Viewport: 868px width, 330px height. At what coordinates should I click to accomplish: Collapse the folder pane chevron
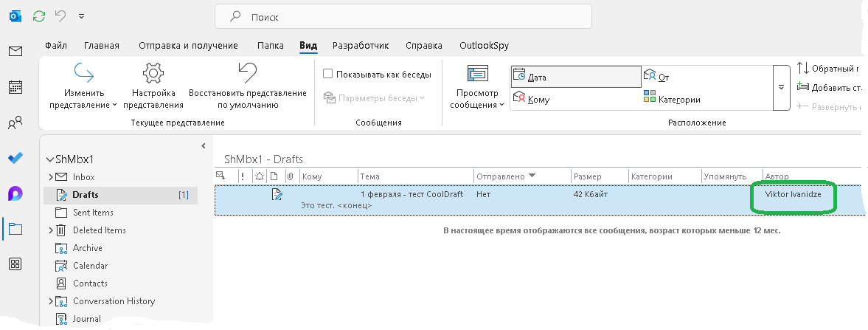click(203, 146)
